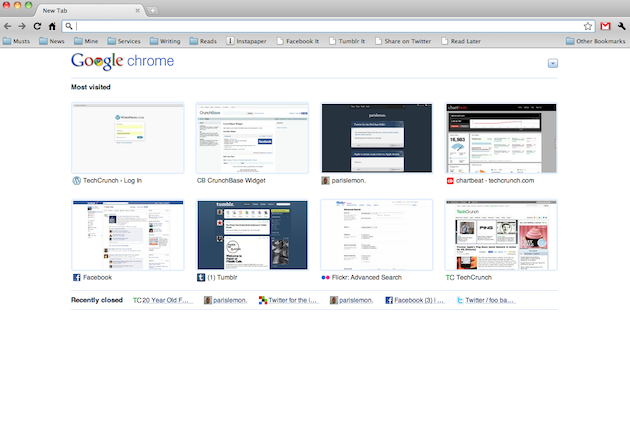
Task: Click the Flickr: Advanced Search title
Action: (x=367, y=278)
